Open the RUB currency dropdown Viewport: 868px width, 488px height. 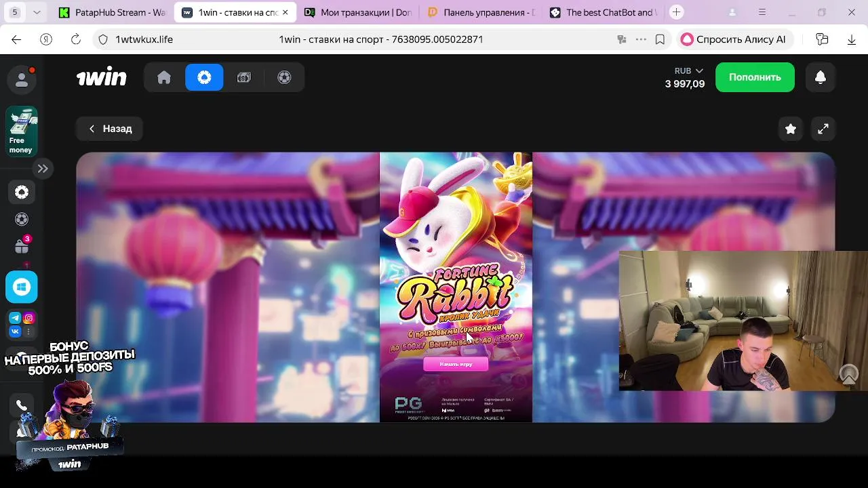click(688, 70)
